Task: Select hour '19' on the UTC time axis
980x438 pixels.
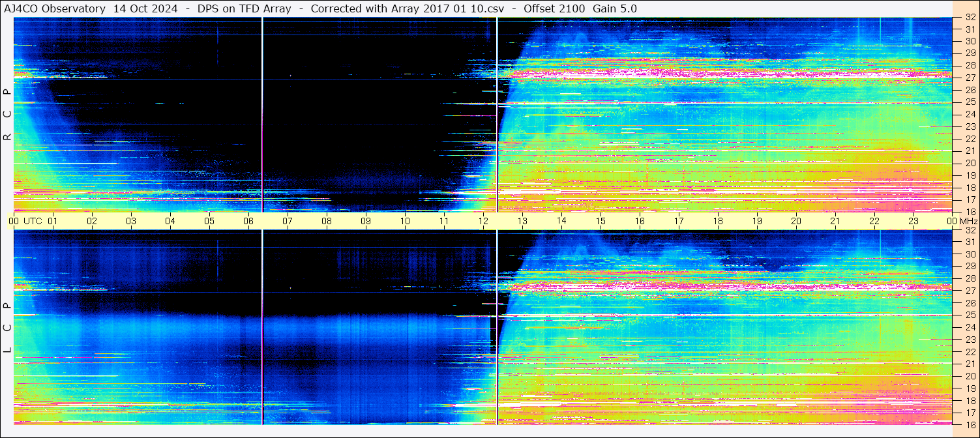Action: [757, 221]
